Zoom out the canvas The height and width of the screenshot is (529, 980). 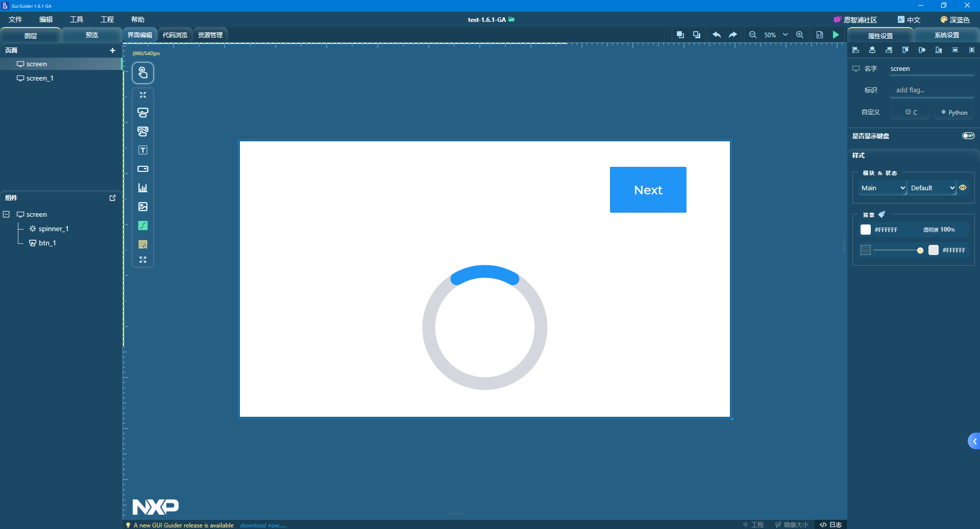point(753,35)
